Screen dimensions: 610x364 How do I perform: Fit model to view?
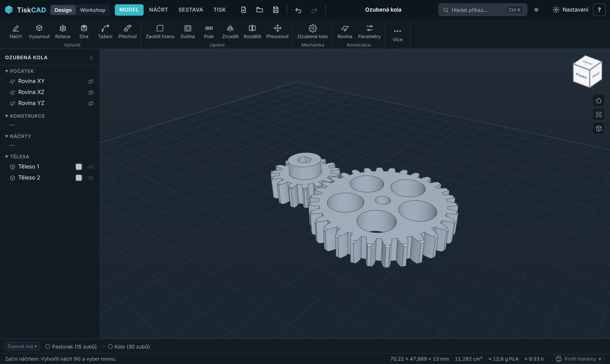[598, 115]
